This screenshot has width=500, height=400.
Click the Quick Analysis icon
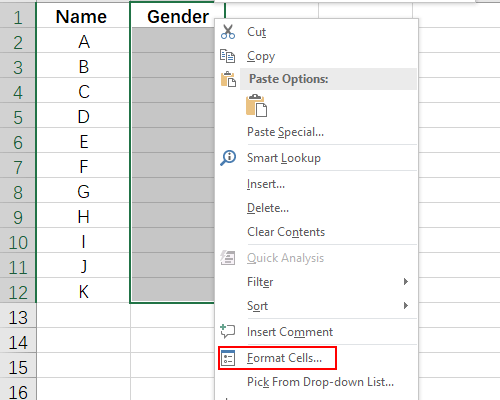click(x=228, y=258)
